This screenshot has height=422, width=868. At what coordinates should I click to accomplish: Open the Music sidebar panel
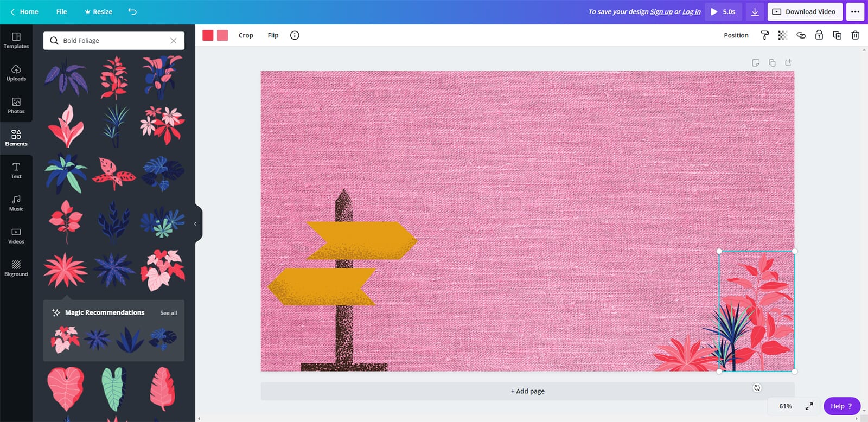(x=16, y=203)
